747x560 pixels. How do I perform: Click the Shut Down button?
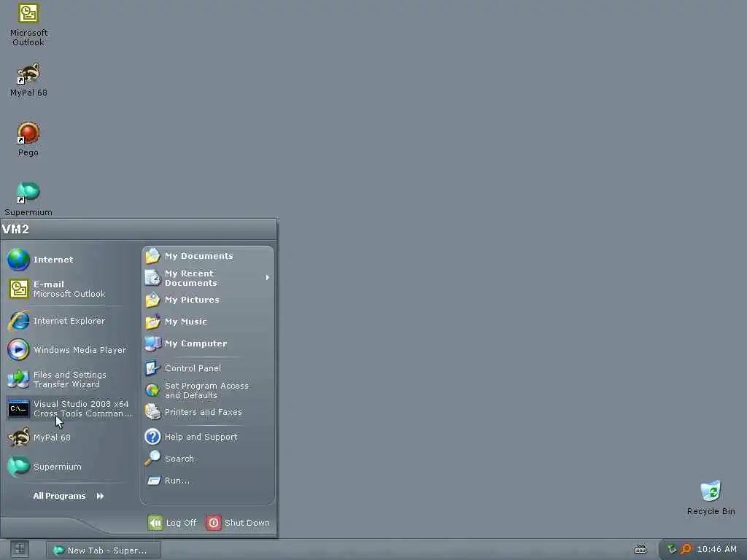tap(239, 523)
